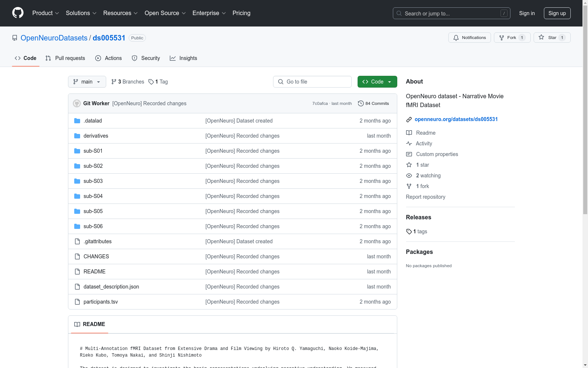The width and height of the screenshot is (588, 368).
Task: Click the sub-S03 folder icon
Action: [77, 181]
